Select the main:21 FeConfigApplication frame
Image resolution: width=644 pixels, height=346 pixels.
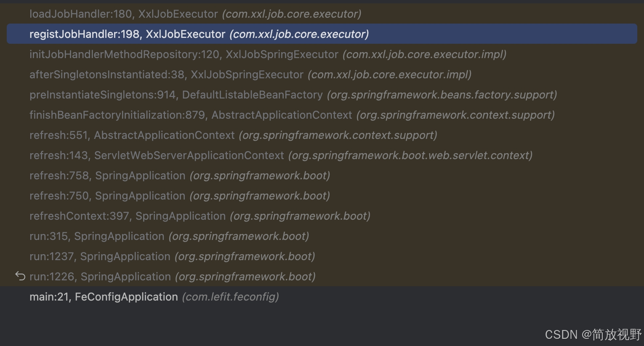[103, 297]
